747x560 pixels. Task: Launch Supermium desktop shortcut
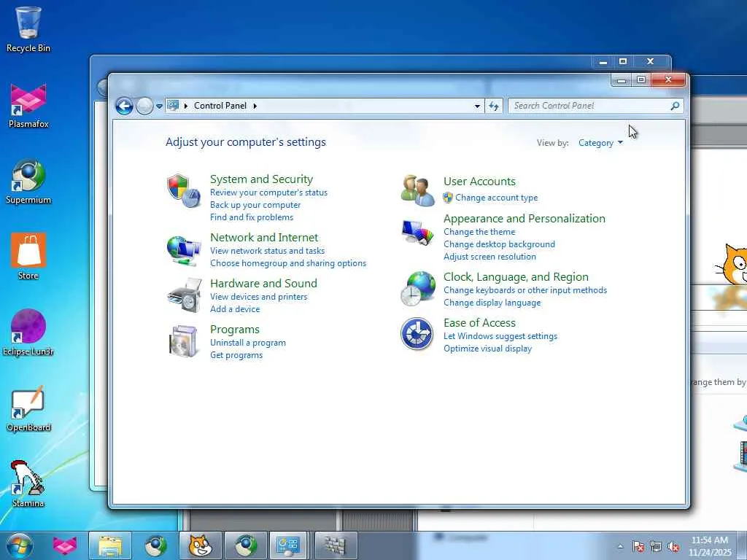coord(28,182)
